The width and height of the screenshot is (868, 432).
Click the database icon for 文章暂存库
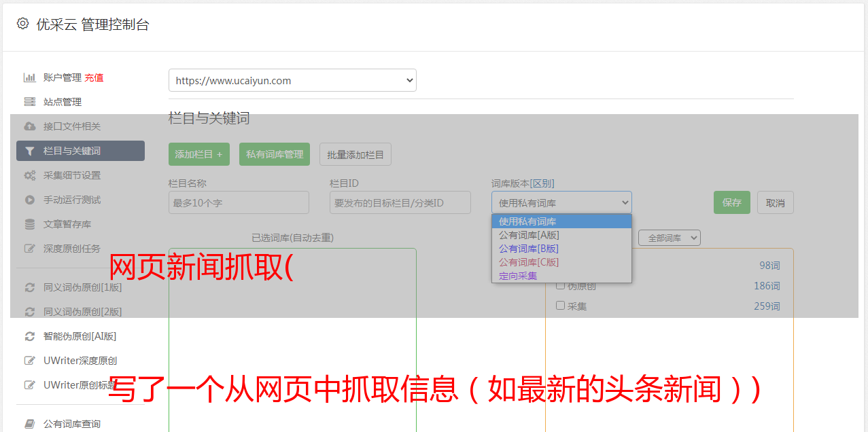(30, 224)
